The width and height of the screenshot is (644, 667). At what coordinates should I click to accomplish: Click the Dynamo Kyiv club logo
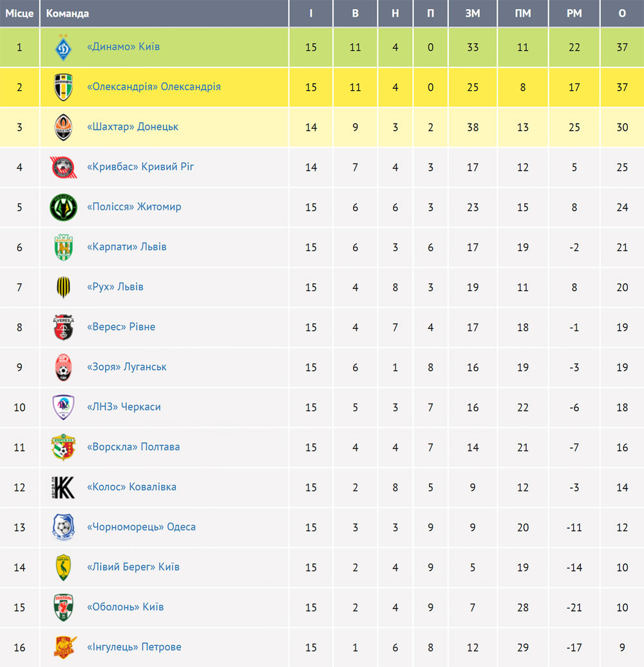pos(63,47)
